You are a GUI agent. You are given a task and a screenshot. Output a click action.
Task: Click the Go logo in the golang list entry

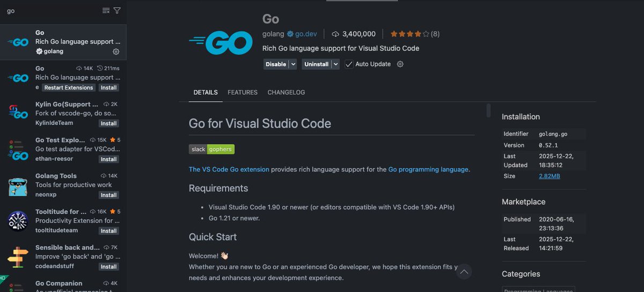(x=18, y=42)
